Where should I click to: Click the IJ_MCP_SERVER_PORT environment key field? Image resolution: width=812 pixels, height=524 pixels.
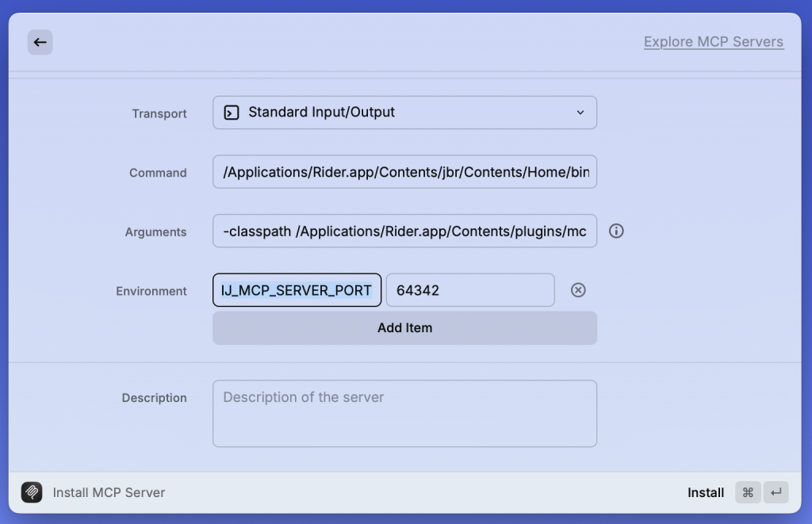pos(297,290)
